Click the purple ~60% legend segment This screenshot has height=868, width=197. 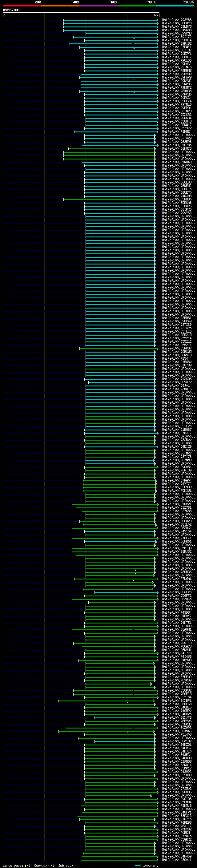[99, 6]
